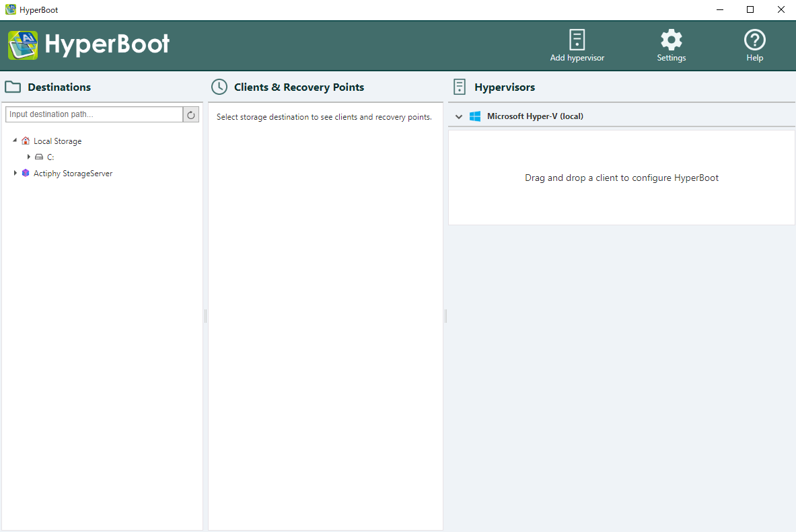Click the Settings text label
Viewport: 796px width, 532px height.
[x=671, y=58]
